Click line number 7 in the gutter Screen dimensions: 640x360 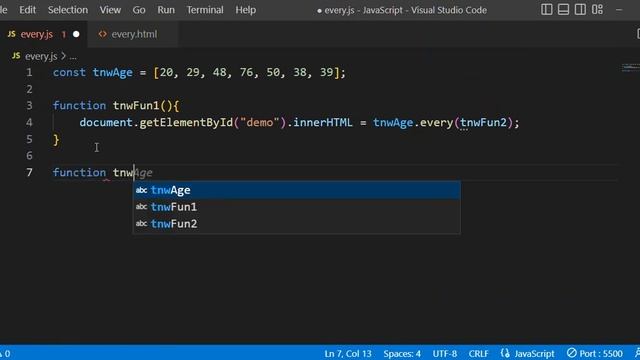pyautogui.click(x=29, y=172)
